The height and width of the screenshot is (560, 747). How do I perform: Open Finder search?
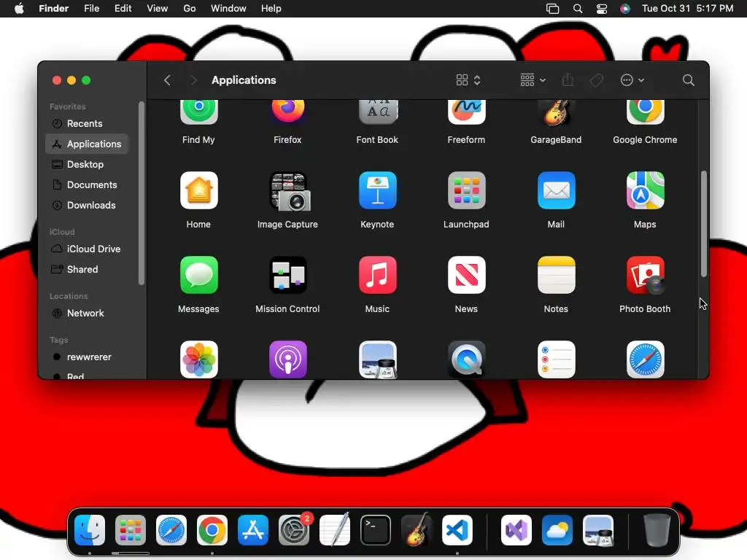[x=688, y=80]
